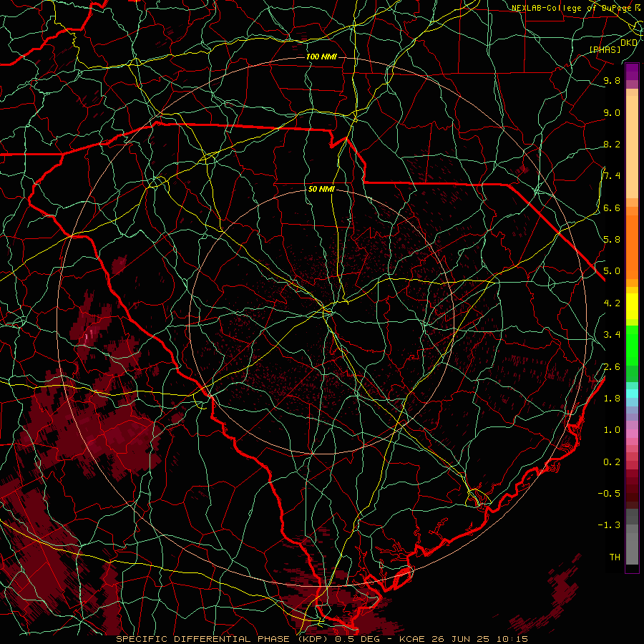
Task: Pick the yellow segment of the color bar
Action: pos(632,306)
